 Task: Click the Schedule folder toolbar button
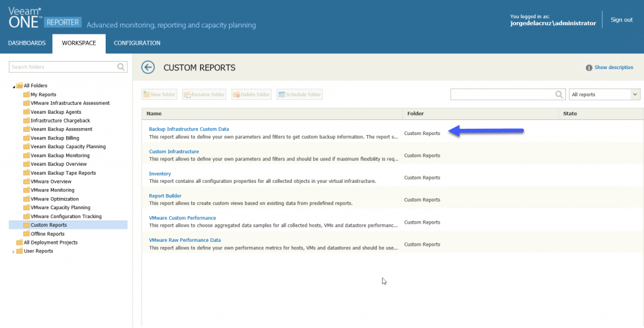299,94
